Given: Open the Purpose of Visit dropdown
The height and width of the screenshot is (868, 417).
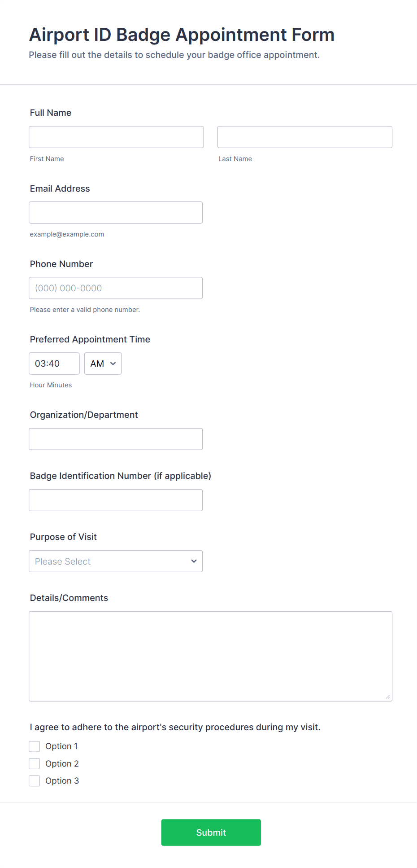Looking at the screenshot, I should coord(116,561).
